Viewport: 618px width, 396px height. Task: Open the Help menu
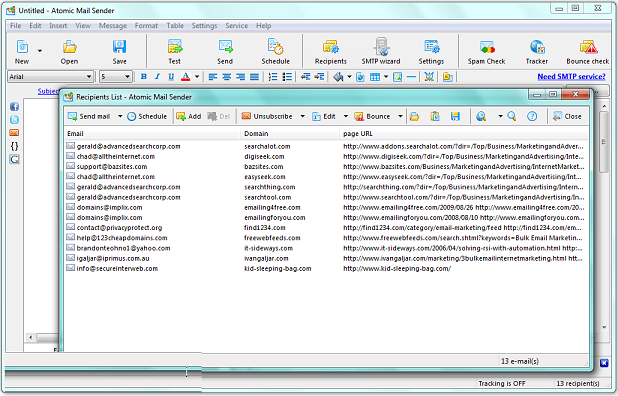[x=264, y=26]
